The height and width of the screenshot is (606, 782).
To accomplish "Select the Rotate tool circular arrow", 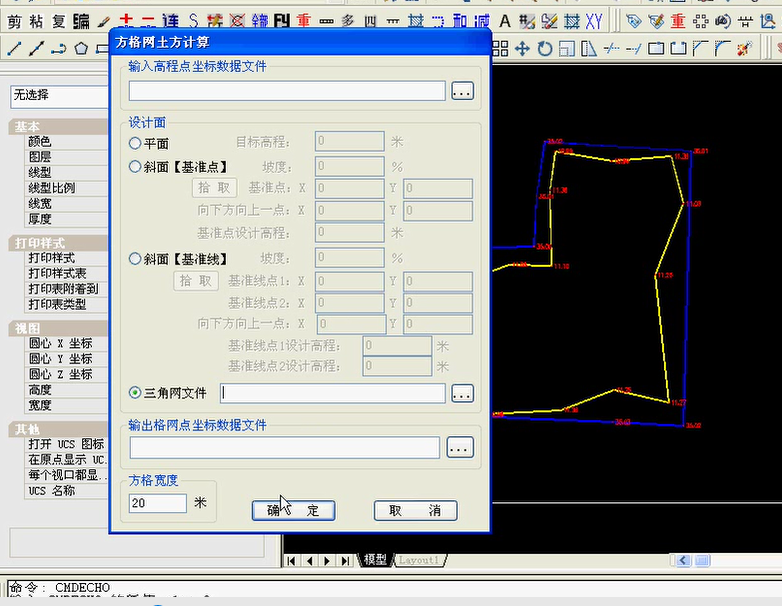I will [x=545, y=48].
